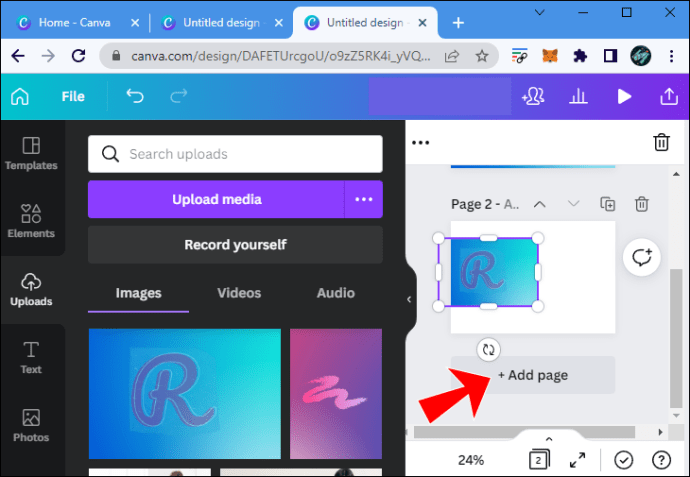Switch to the first Untitled design tab
690x477 pixels.
tap(221, 22)
